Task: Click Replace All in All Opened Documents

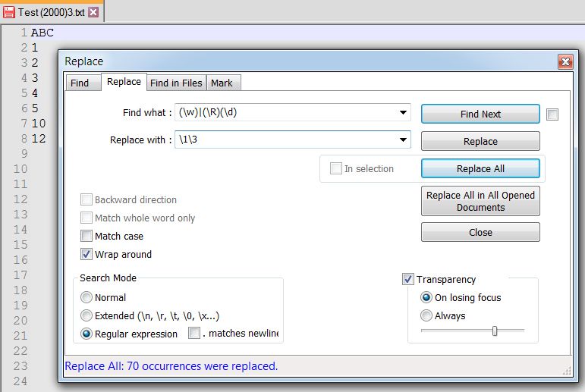Action: (x=480, y=201)
